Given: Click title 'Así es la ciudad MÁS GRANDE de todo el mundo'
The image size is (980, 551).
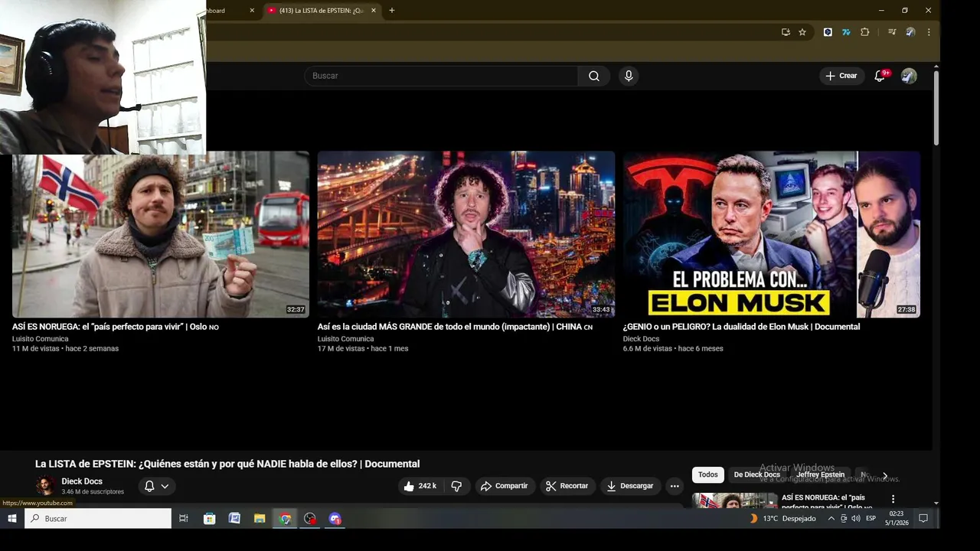Looking at the screenshot, I should (455, 327).
